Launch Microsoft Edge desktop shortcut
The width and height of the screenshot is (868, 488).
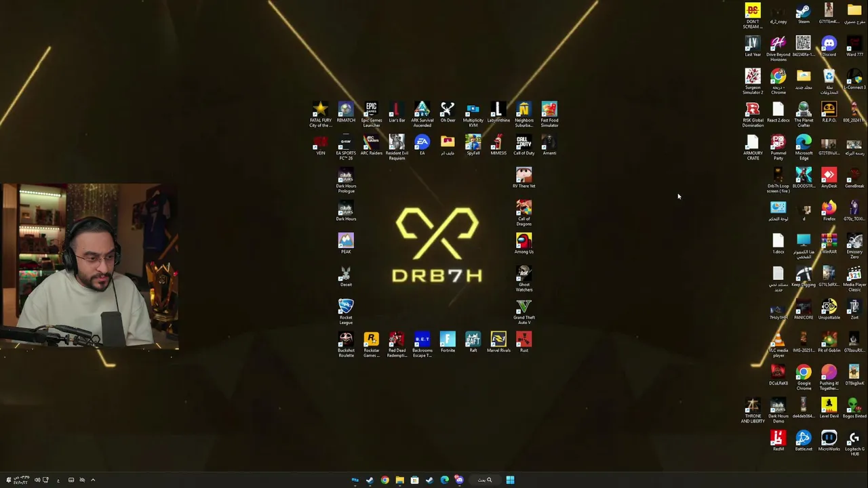[x=804, y=148]
